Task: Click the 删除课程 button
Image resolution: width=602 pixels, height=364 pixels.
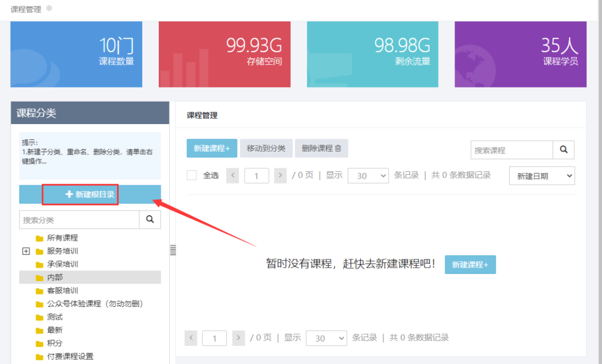Action: point(322,148)
